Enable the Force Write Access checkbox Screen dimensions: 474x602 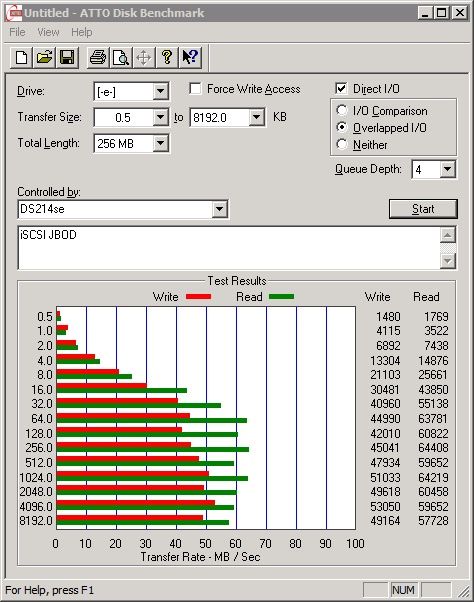click(195, 89)
